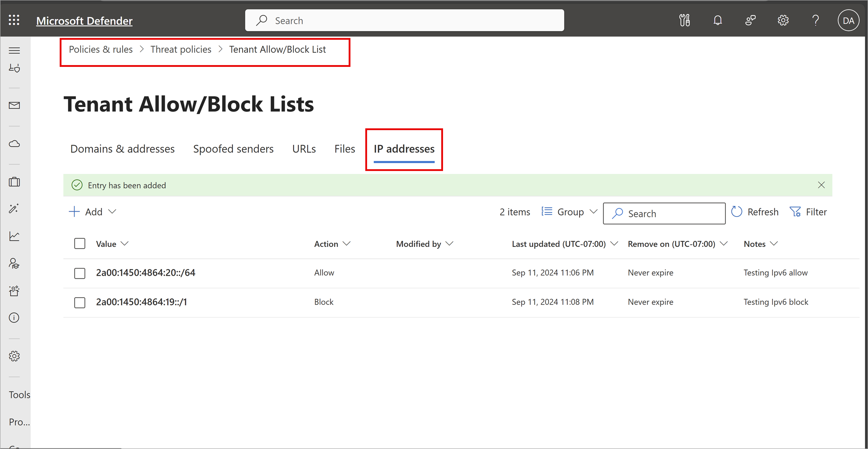Click the help question mark icon
Viewport: 868px width, 449px height.
coord(814,20)
